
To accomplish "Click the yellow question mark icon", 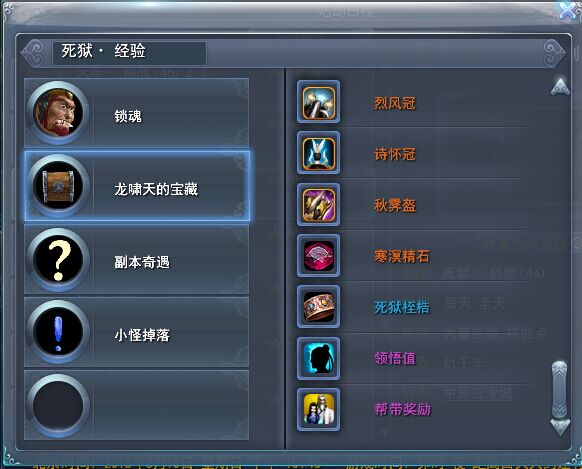I will 58,259.
